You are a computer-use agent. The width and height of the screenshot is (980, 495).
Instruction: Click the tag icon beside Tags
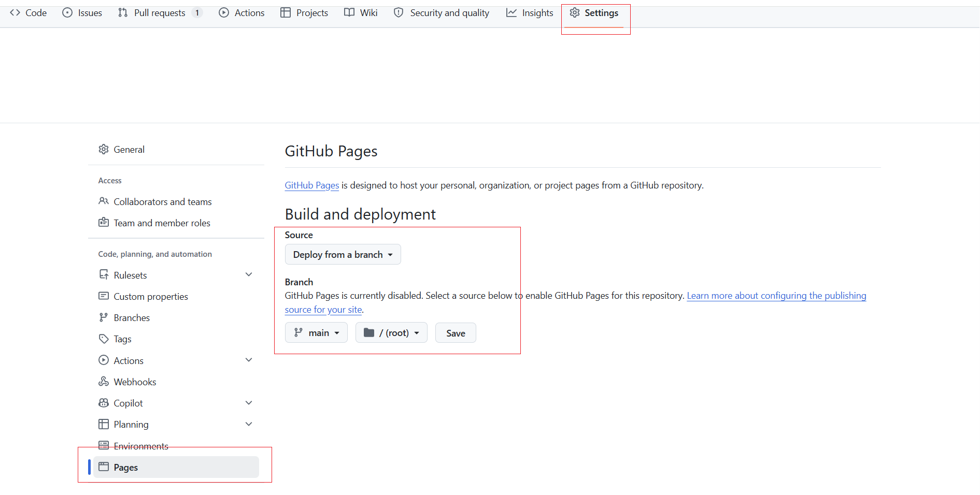(x=104, y=339)
